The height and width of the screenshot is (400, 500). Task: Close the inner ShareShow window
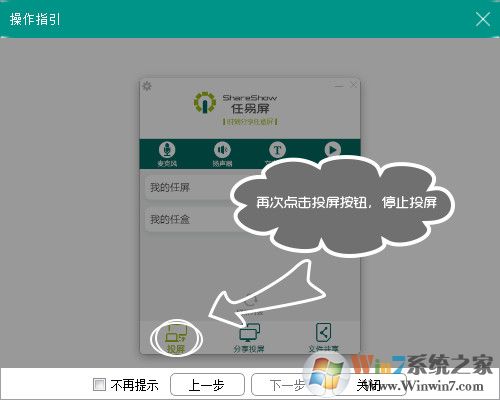coord(354,85)
